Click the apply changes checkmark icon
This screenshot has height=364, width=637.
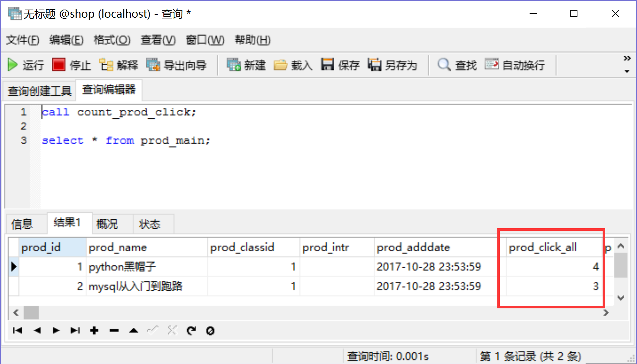click(x=153, y=331)
